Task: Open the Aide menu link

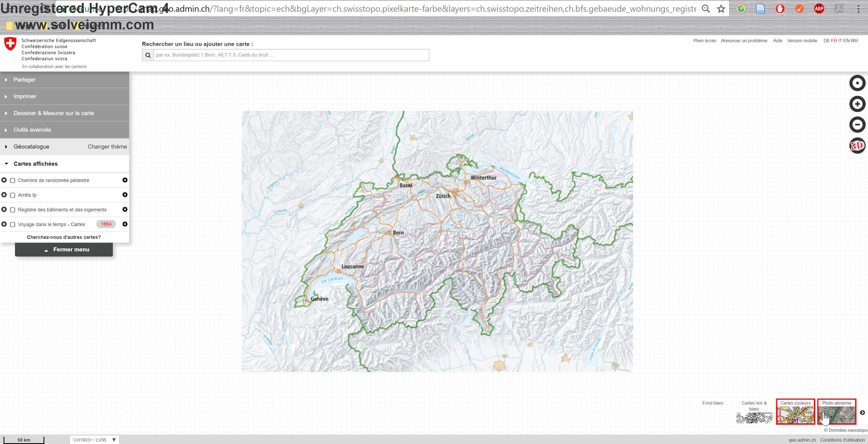Action: 777,41
